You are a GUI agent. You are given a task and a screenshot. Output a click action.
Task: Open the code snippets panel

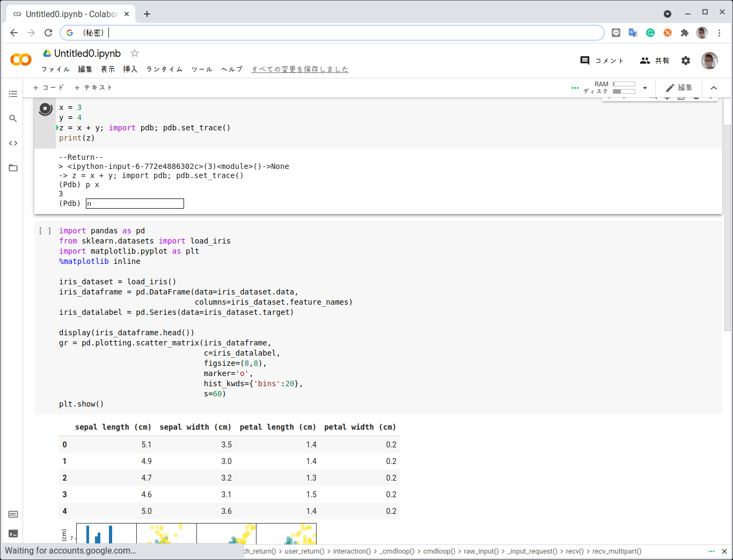click(13, 143)
